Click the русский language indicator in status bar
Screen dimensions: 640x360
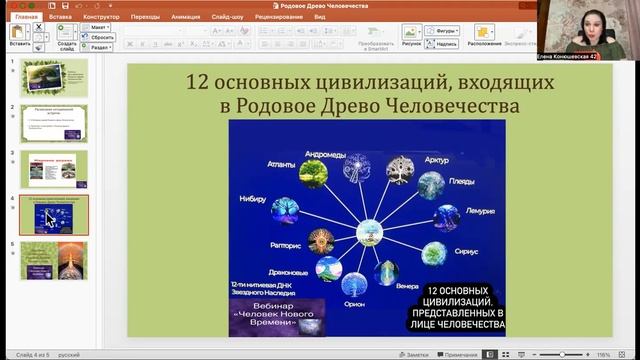(69, 355)
